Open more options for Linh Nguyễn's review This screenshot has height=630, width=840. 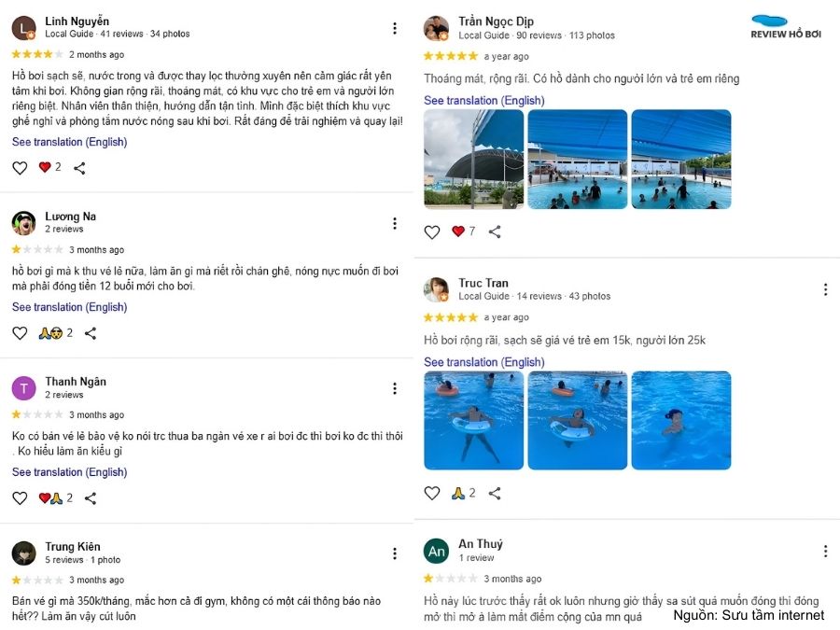(395, 28)
